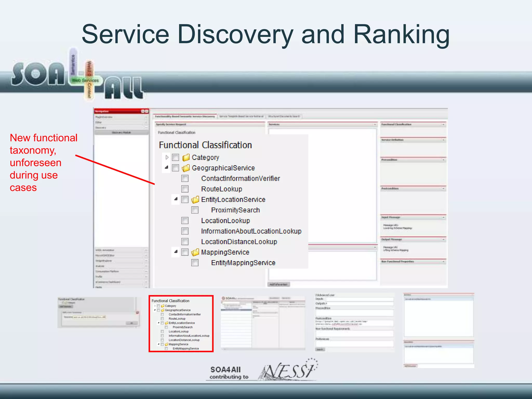Enable the ContactInformationVerifier checkbox in large tree

click(185, 178)
